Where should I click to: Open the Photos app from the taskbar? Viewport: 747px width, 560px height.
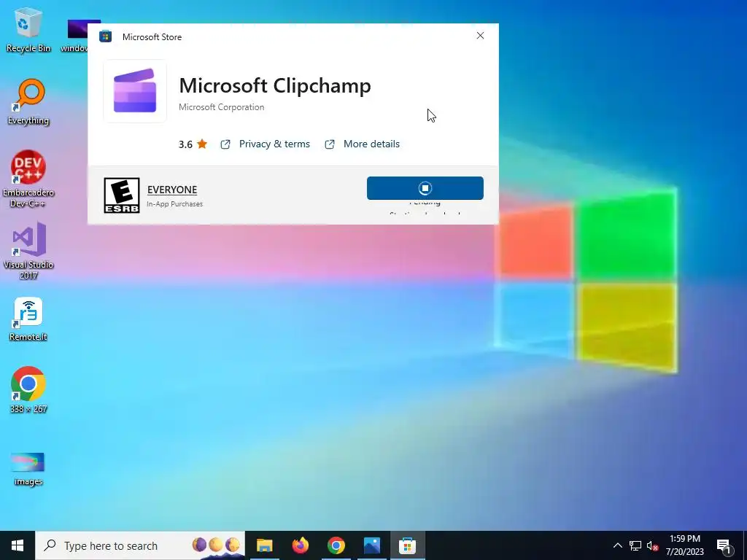tap(371, 545)
